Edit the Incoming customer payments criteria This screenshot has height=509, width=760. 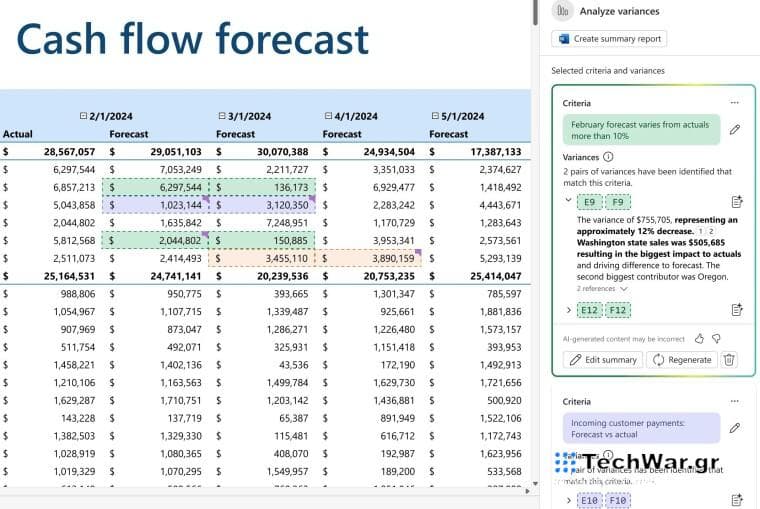tap(735, 428)
